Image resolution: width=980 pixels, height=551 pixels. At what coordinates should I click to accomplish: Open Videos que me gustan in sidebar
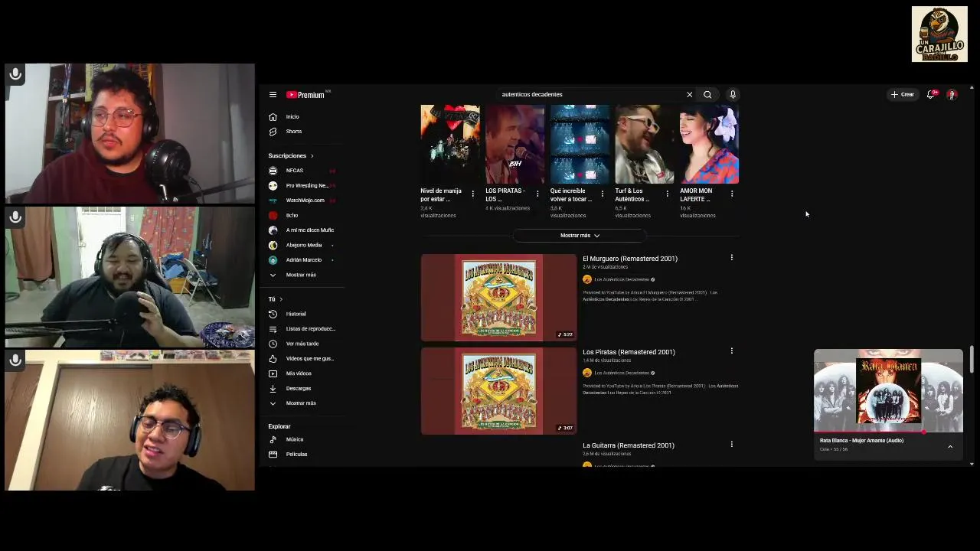302,359
